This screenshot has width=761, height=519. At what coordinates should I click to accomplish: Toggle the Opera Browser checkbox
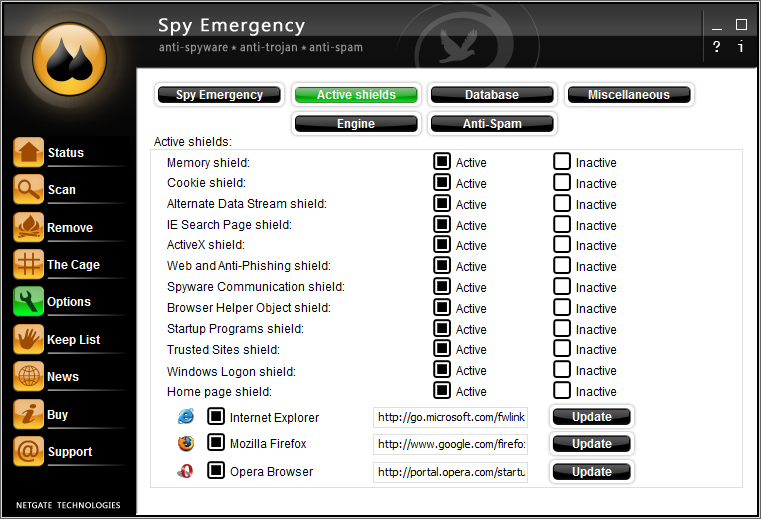(216, 470)
